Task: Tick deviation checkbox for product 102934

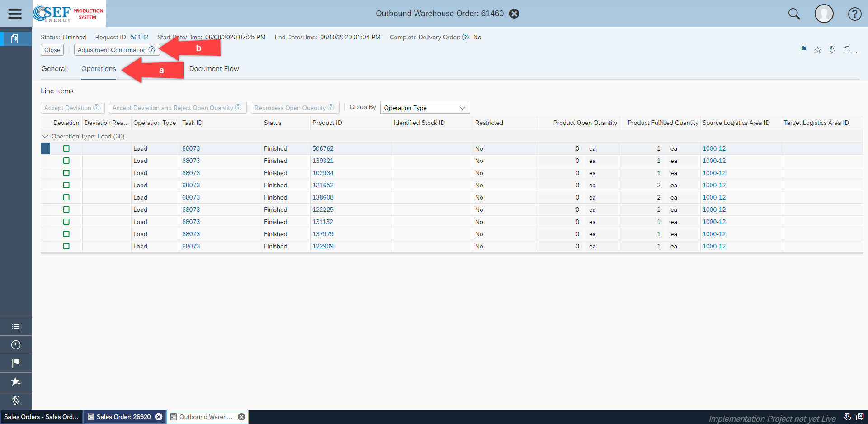Action: coord(66,173)
